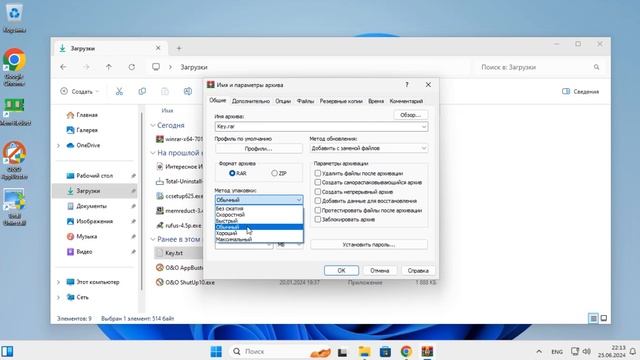Image resolution: width=640 pixels, height=360 pixels.
Task: Open widgets panel icon at taskbar left
Action: click(7, 351)
